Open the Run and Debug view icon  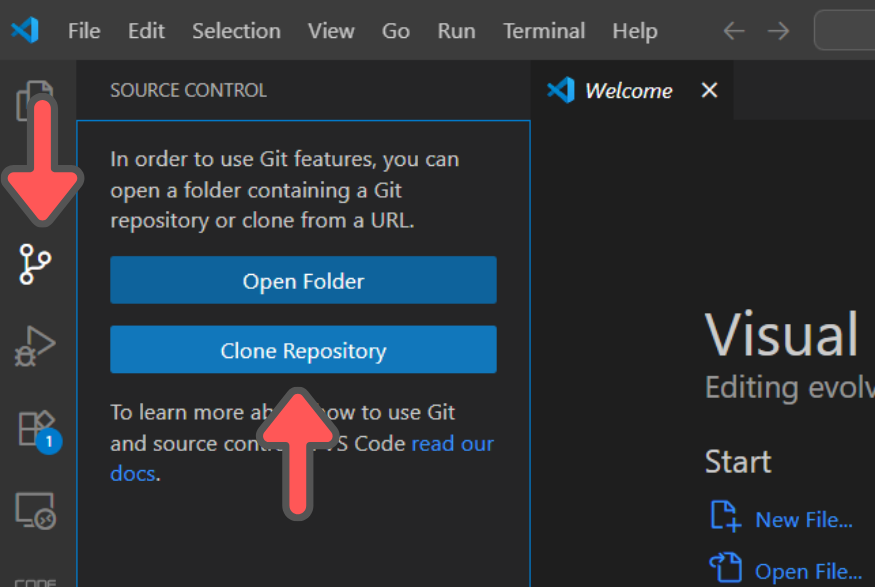click(x=35, y=346)
